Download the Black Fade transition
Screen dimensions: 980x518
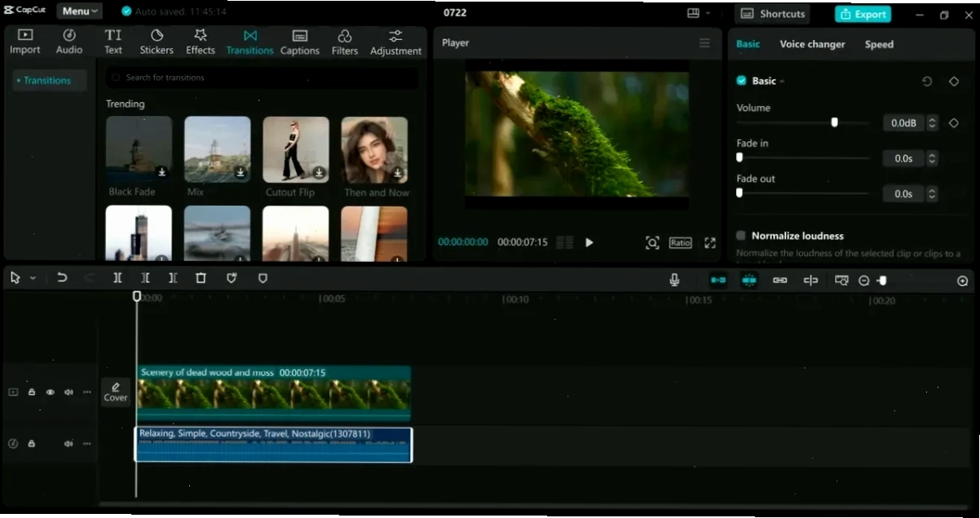click(x=161, y=172)
